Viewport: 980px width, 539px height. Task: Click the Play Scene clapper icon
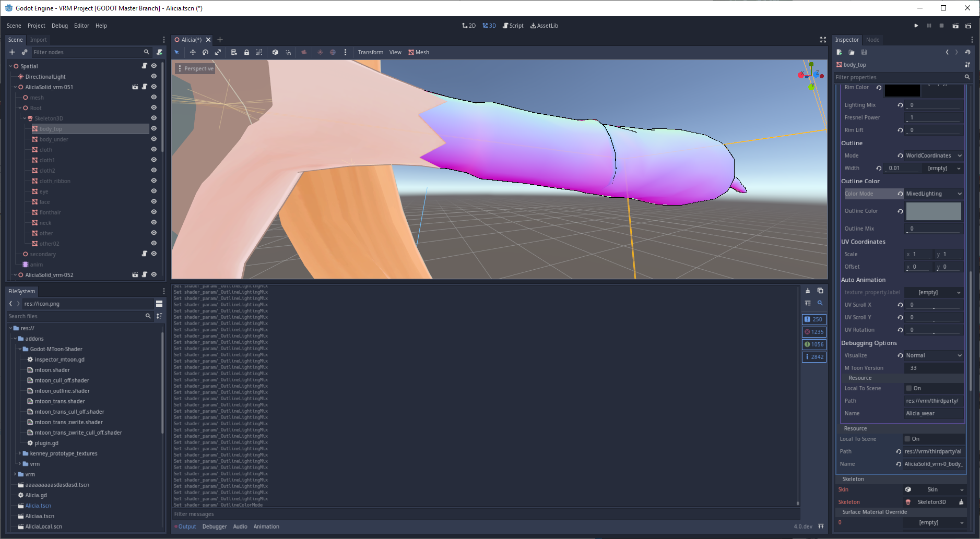click(x=955, y=26)
